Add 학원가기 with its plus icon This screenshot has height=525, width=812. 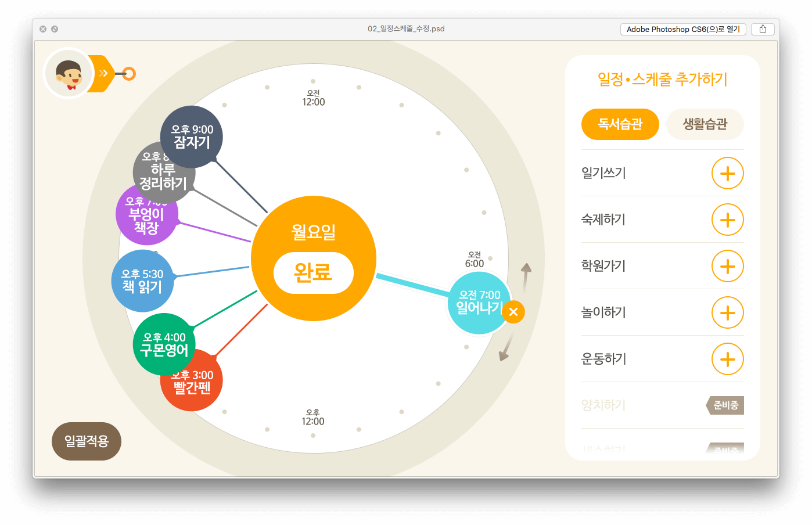click(727, 266)
